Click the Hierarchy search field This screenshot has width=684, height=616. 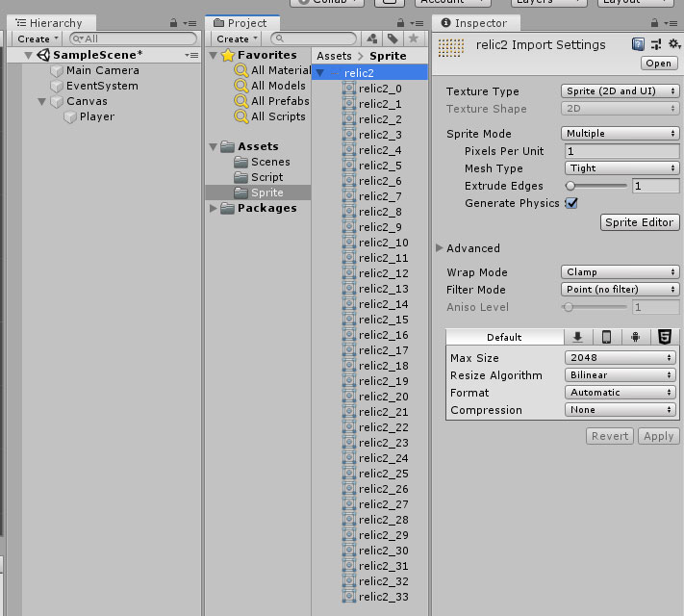133,38
